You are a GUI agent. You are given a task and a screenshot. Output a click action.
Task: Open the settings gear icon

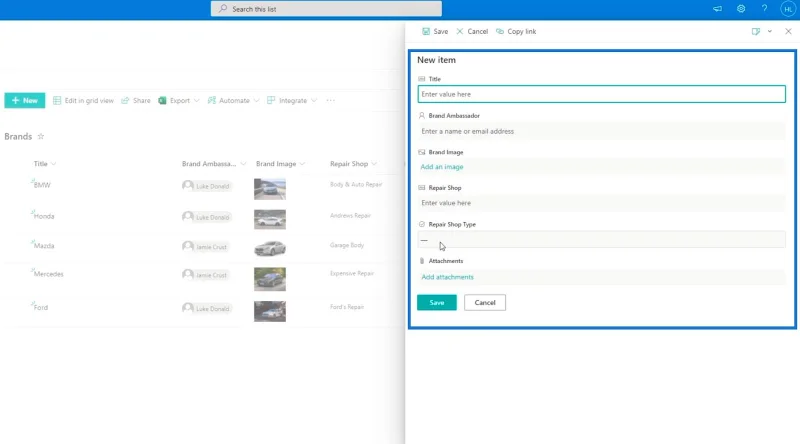[741, 9]
